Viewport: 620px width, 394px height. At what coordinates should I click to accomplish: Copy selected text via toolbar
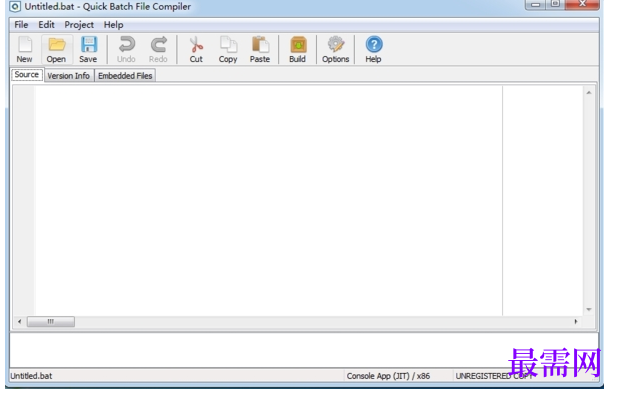(228, 49)
